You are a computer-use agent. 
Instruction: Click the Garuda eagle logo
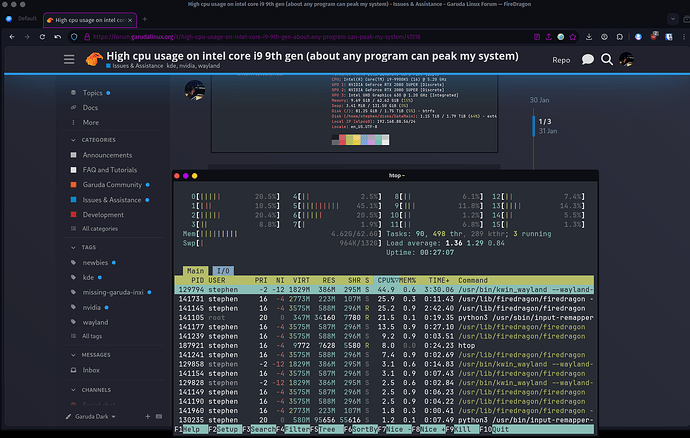coord(94,59)
